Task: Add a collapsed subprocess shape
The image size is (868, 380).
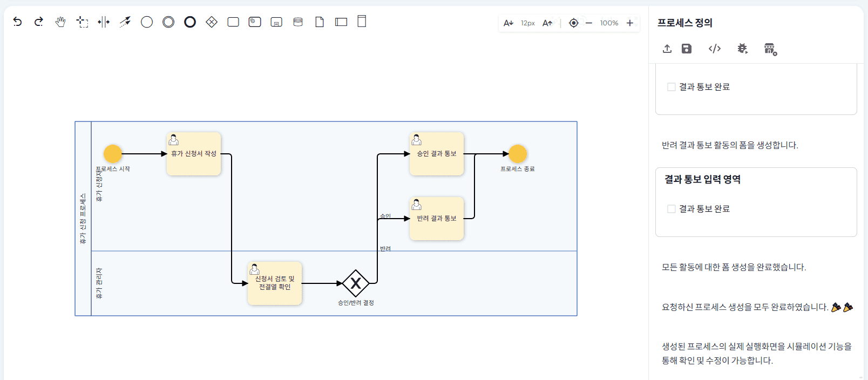Action: 276,22
